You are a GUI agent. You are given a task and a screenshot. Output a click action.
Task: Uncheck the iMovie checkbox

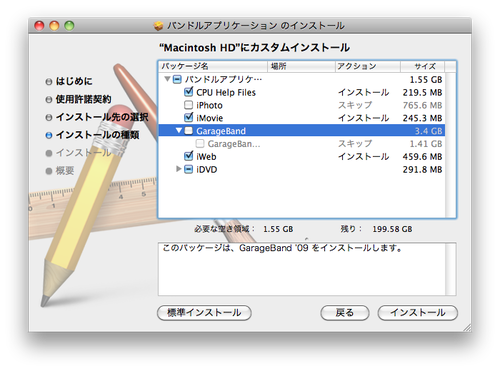188,117
